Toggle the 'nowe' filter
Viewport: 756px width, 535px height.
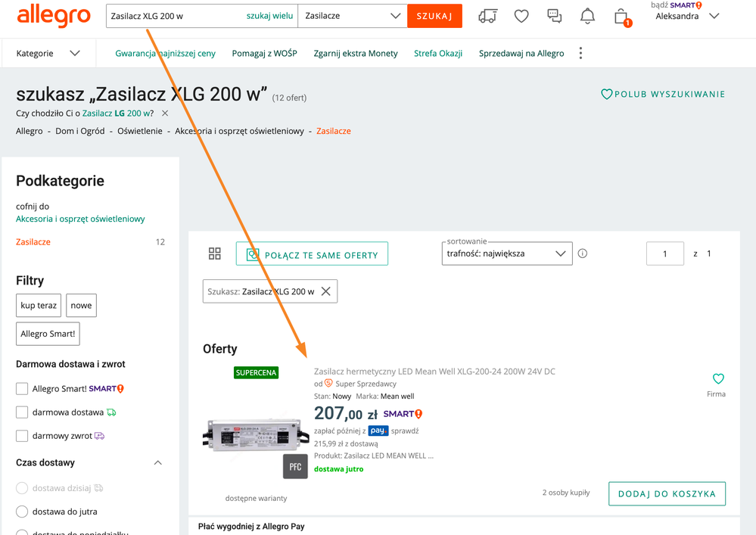tap(81, 305)
